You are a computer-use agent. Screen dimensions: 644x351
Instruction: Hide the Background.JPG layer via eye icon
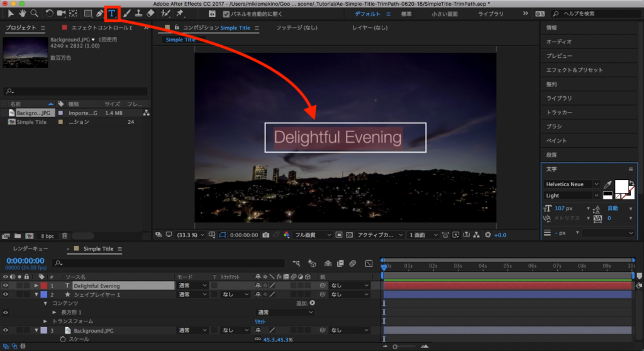pos(6,330)
